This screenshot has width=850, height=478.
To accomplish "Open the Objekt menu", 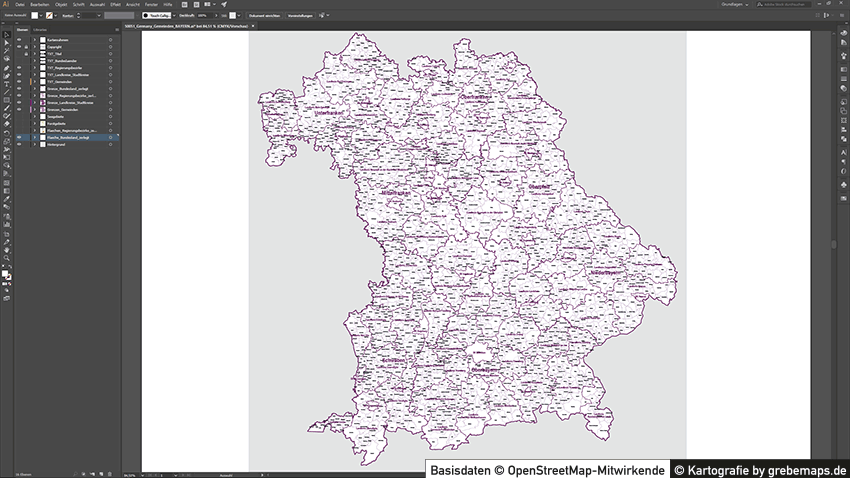I will tap(63, 4).
